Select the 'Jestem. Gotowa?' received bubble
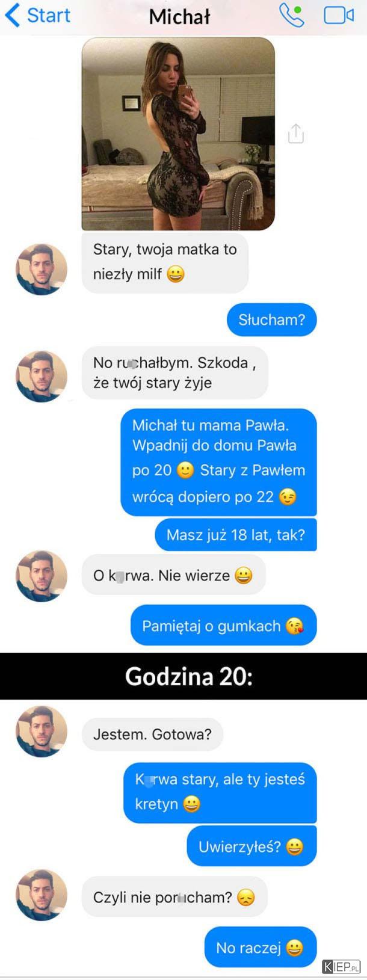 click(x=152, y=734)
